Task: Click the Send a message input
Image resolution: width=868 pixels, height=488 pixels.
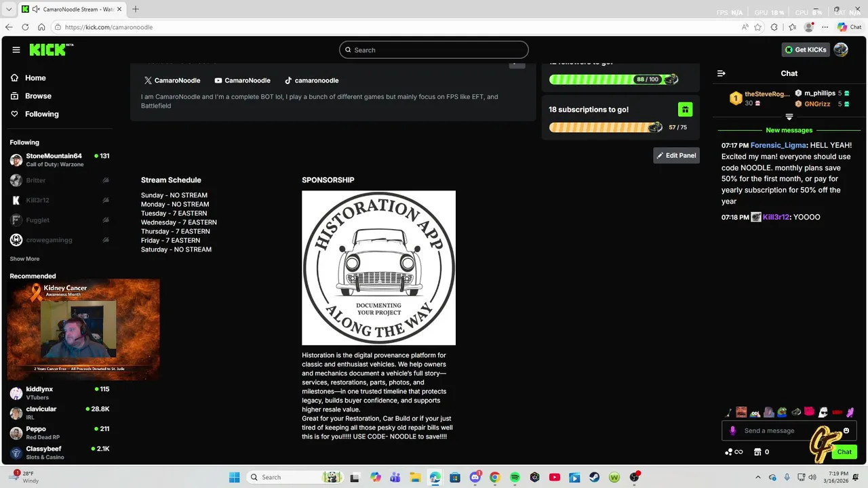Action: (791, 430)
